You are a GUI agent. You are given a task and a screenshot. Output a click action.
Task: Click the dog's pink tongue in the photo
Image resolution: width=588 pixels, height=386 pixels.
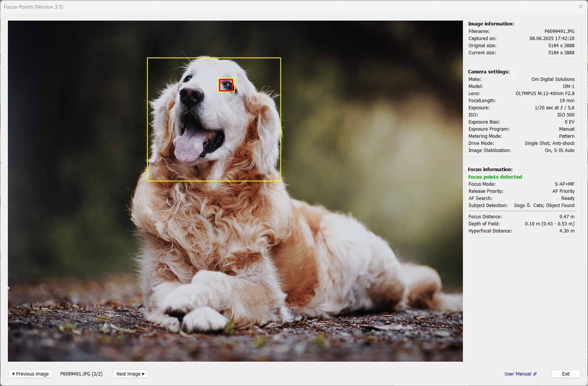click(187, 146)
